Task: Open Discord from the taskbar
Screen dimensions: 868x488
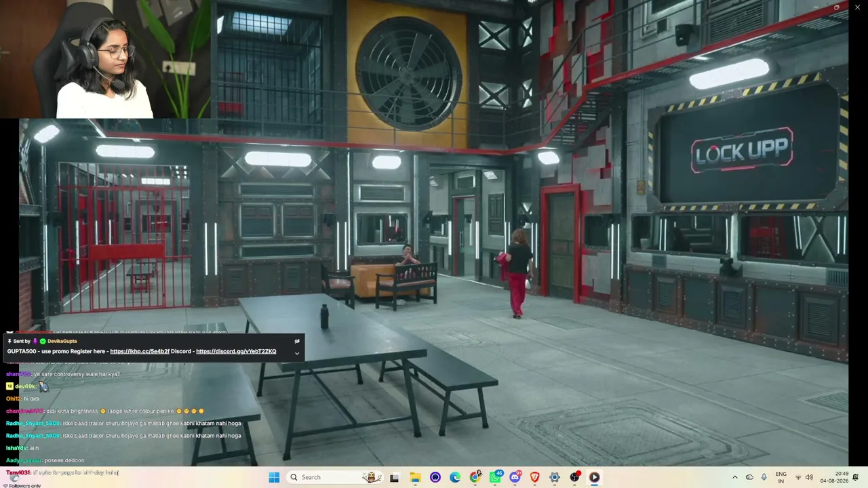Action: (515, 477)
